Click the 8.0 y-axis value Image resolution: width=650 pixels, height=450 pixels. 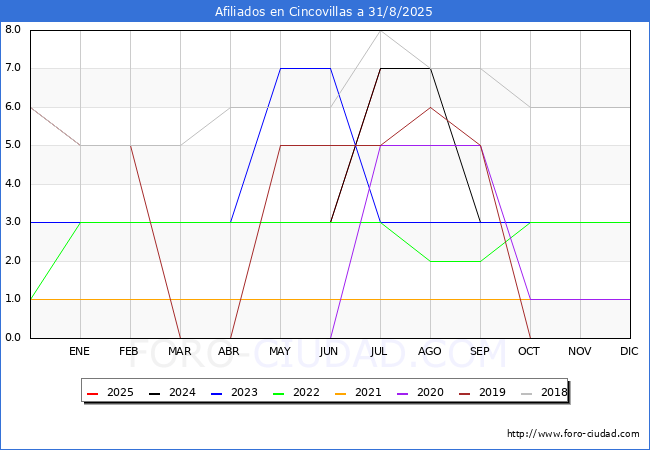(13, 29)
